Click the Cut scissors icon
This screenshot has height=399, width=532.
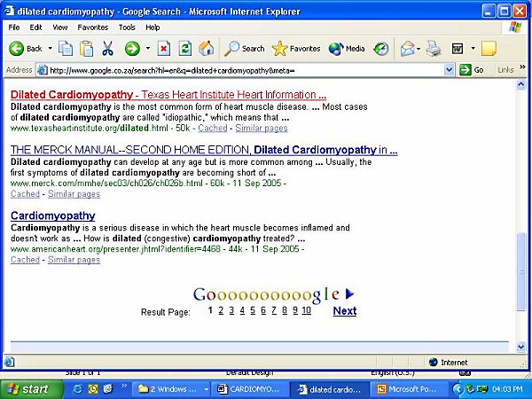107,49
